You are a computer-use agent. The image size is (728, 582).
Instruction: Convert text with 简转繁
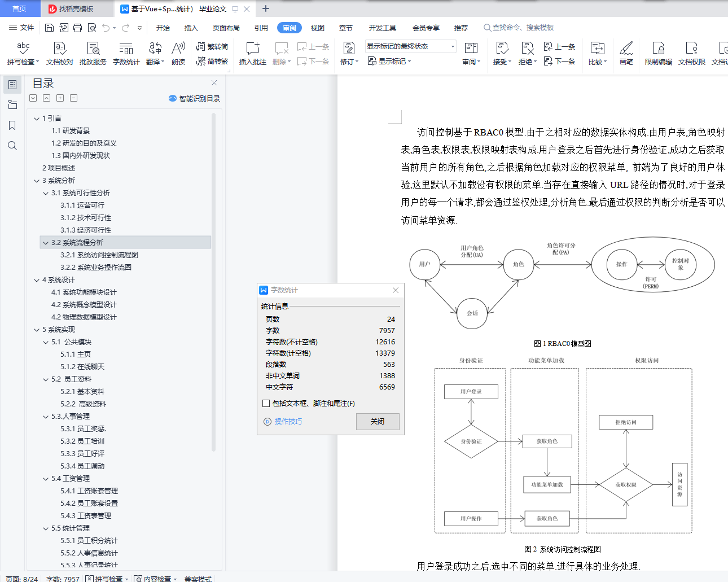(x=212, y=61)
